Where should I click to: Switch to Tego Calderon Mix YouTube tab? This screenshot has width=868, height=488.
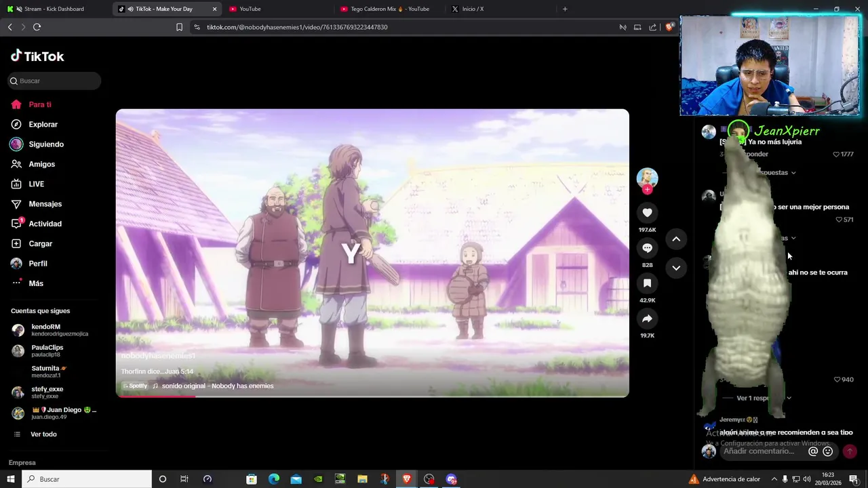point(389,9)
